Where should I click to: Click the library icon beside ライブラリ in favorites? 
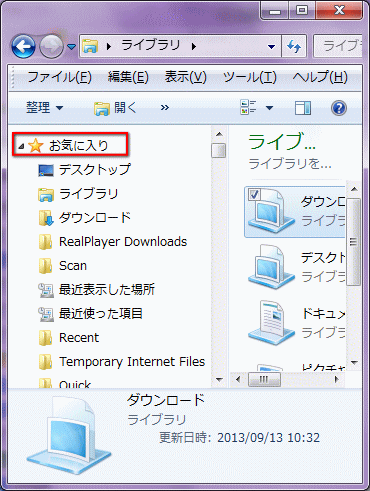pyautogui.click(x=46, y=194)
